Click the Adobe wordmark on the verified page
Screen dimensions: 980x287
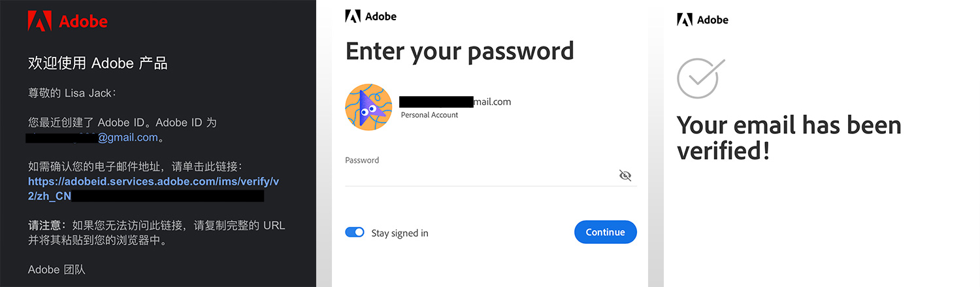(x=713, y=20)
